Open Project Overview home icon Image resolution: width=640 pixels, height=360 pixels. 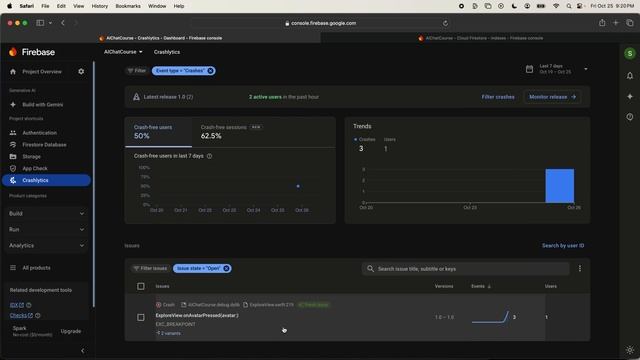click(x=13, y=71)
